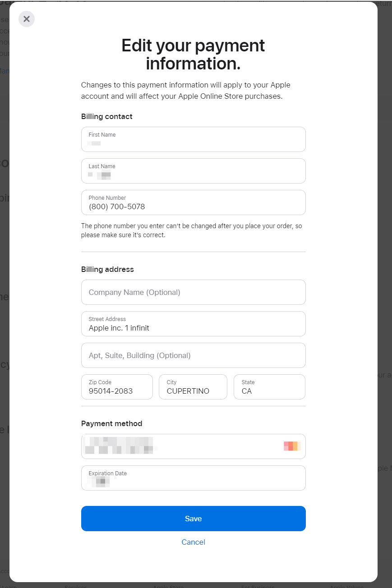Click the Payment method section heading
The height and width of the screenshot is (588, 392).
point(111,423)
